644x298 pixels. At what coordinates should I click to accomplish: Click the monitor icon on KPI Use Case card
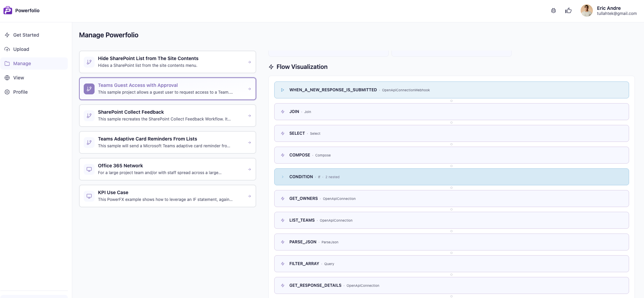click(x=89, y=196)
